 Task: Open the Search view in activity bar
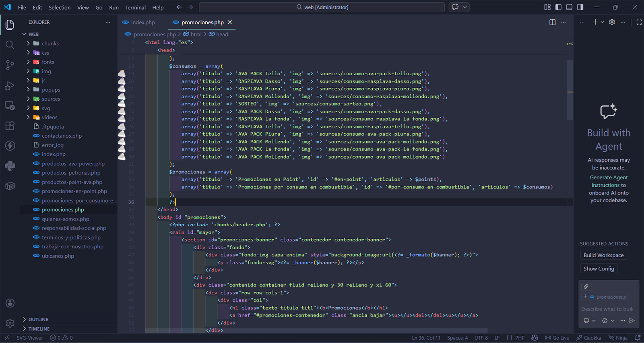(x=10, y=45)
